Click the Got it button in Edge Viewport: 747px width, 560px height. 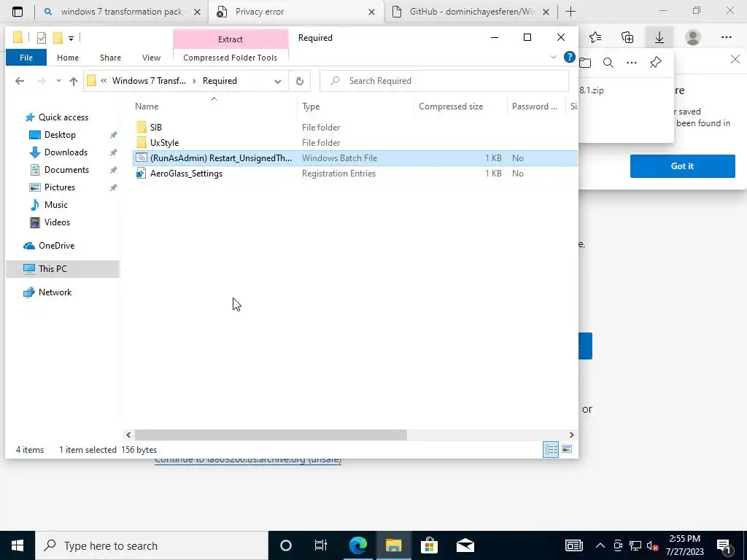[682, 166]
